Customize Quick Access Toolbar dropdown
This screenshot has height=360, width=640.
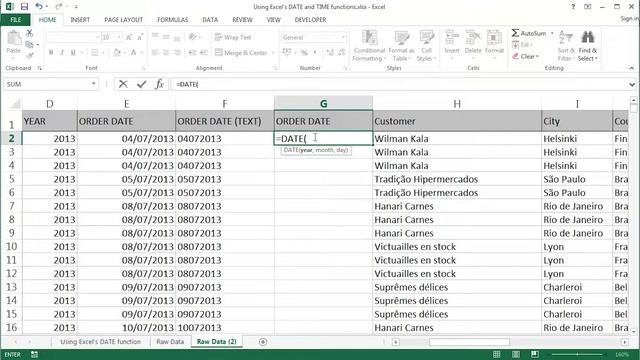pos(76,7)
